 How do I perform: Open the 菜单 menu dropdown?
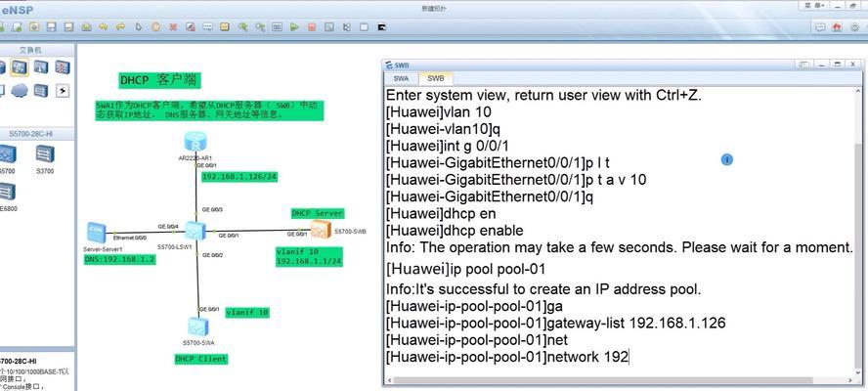pos(815,5)
